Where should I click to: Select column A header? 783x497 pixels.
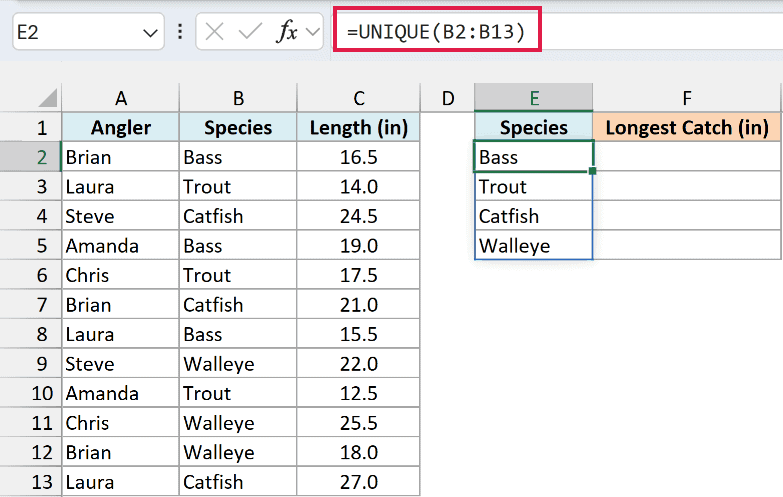tap(120, 98)
